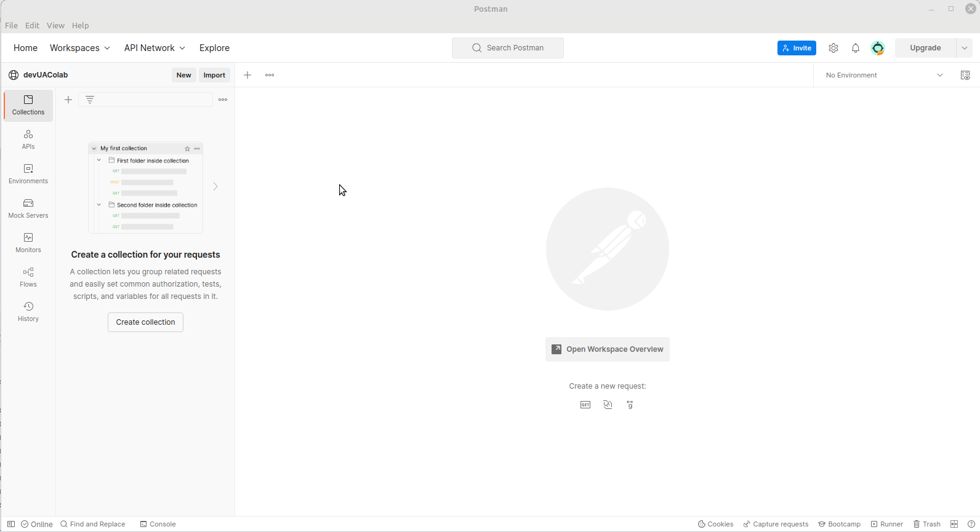
Task: Click the Search Postman field
Action: [508, 48]
